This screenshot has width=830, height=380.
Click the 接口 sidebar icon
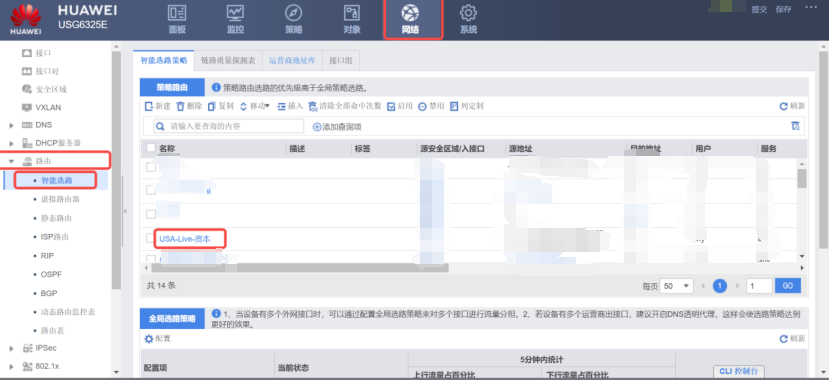26,53
